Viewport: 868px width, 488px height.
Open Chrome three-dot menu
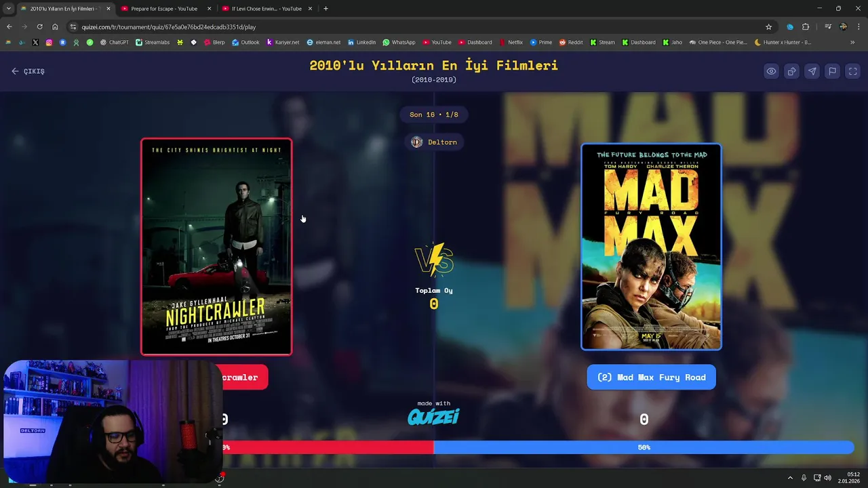point(858,27)
